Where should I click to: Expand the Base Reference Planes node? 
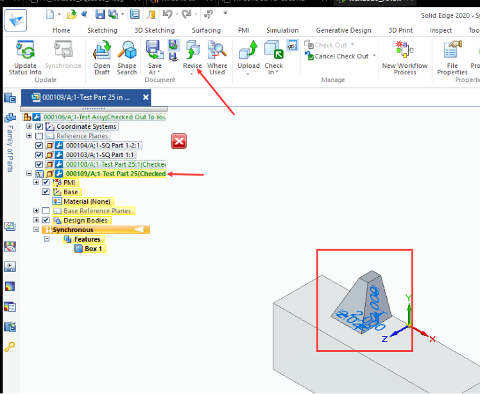pyautogui.click(x=36, y=211)
